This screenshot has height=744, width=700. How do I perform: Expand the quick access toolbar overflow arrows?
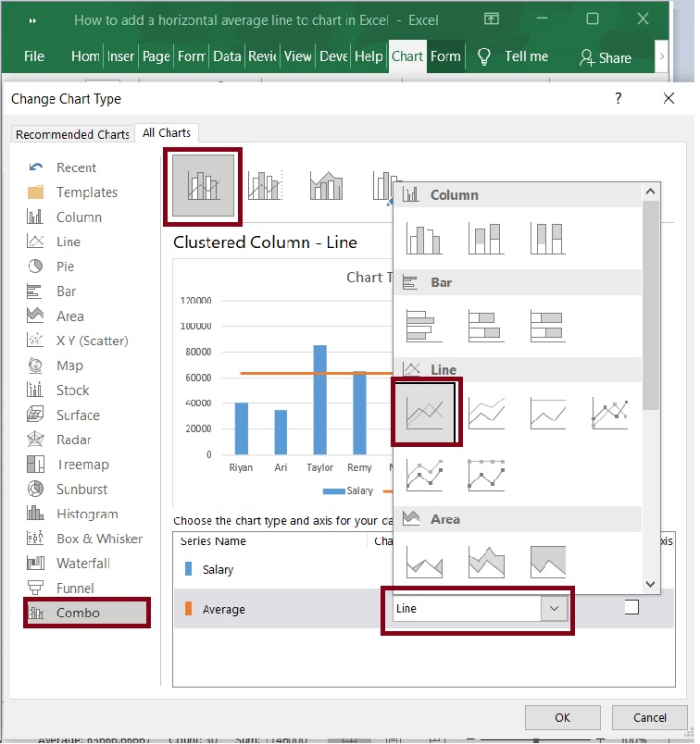pos(32,20)
